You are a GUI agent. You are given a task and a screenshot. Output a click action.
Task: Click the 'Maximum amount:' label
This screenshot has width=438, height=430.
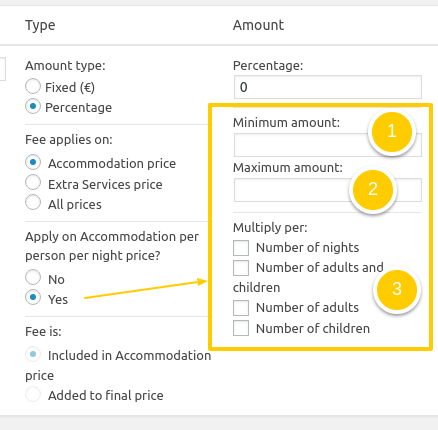pos(288,168)
